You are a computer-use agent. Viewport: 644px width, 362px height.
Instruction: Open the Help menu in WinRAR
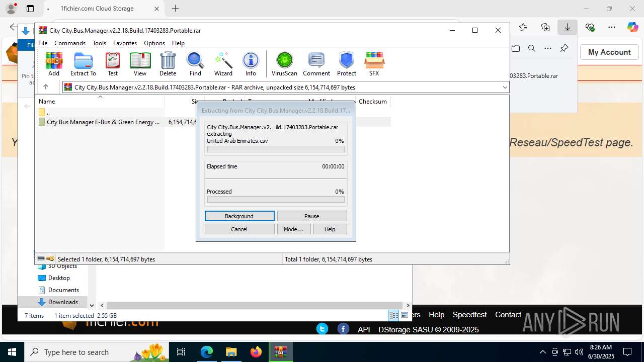[x=178, y=43]
